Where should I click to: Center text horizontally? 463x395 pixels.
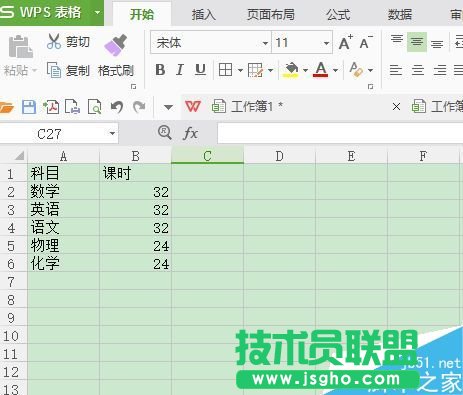[418, 70]
